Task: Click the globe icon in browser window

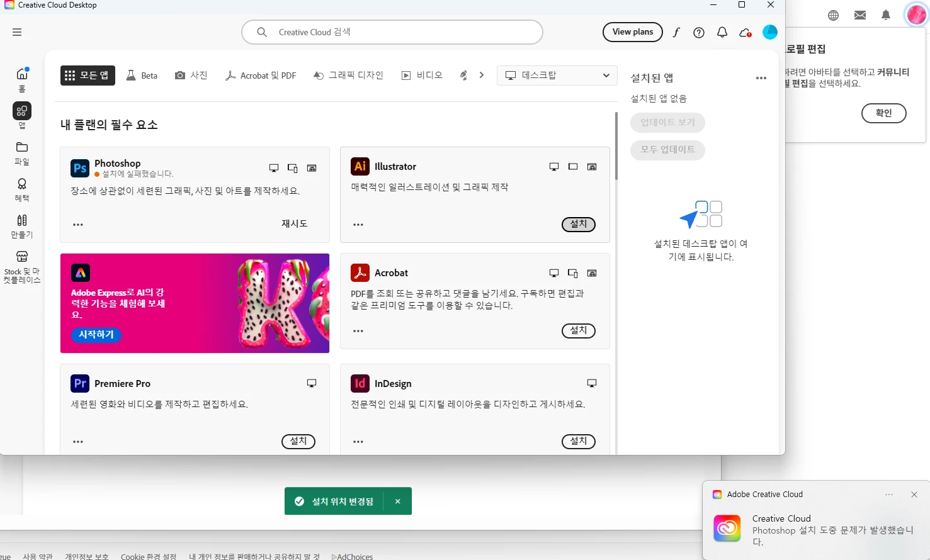Action: pyautogui.click(x=834, y=15)
